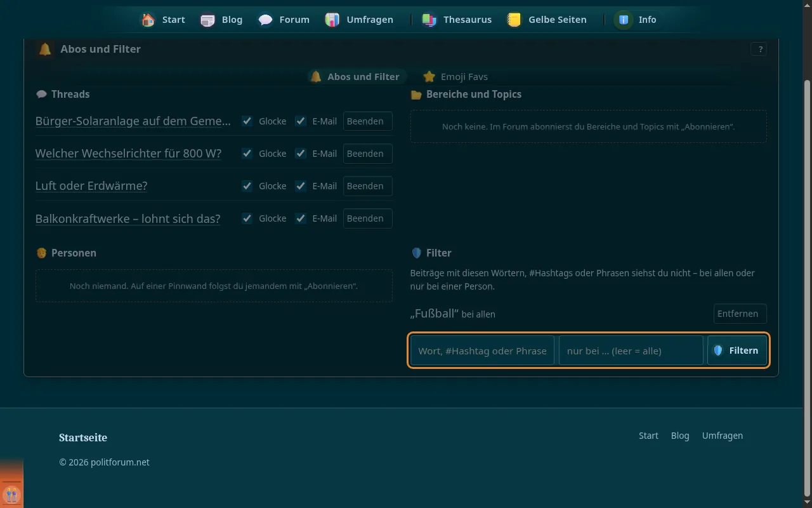Open the Blog newspaper icon

pyautogui.click(x=207, y=20)
